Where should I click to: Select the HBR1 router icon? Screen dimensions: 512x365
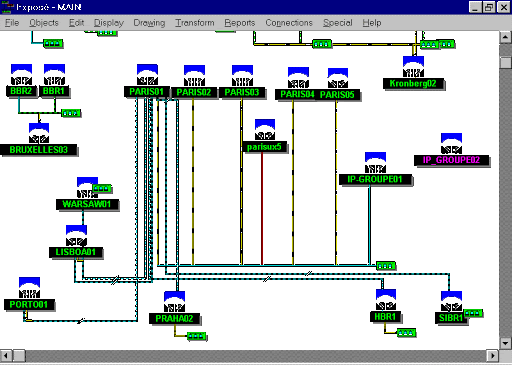[x=386, y=300]
